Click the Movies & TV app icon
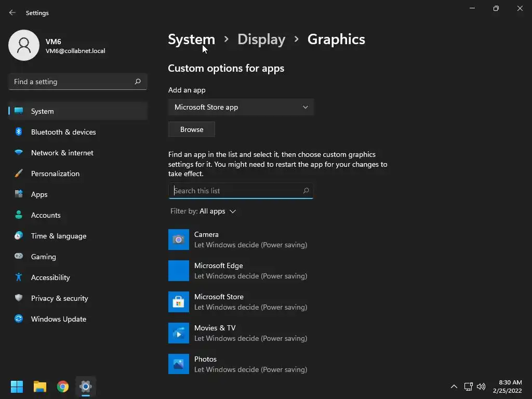532x399 pixels. [178, 333]
